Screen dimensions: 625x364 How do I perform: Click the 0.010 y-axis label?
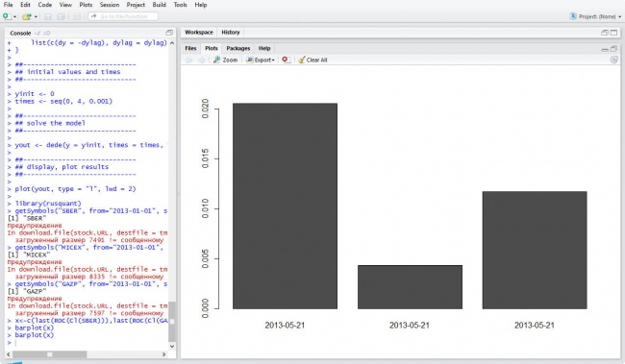(x=205, y=208)
